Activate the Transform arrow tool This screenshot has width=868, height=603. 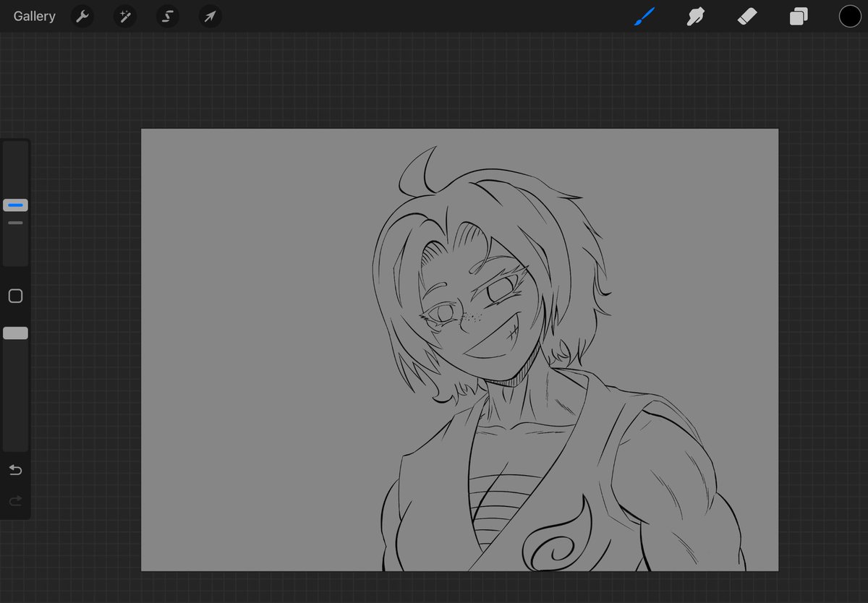[x=210, y=16]
